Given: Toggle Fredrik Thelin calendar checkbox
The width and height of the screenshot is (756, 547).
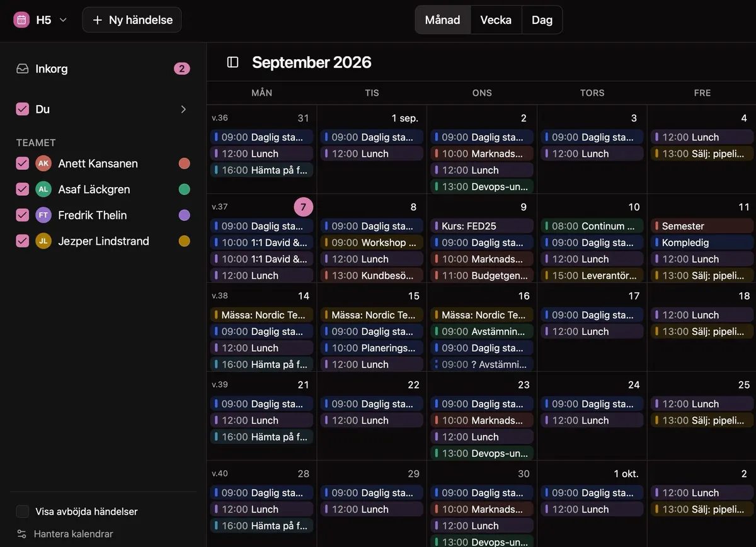Looking at the screenshot, I should 23,215.
